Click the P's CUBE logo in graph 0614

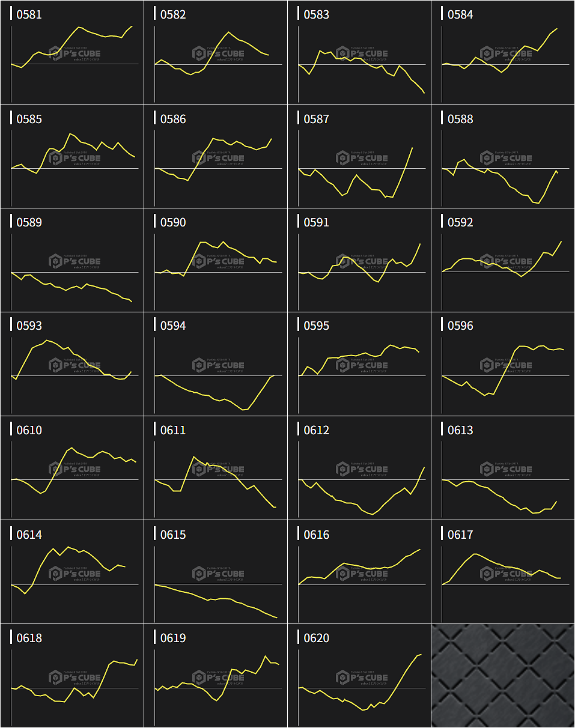[x=75, y=574]
